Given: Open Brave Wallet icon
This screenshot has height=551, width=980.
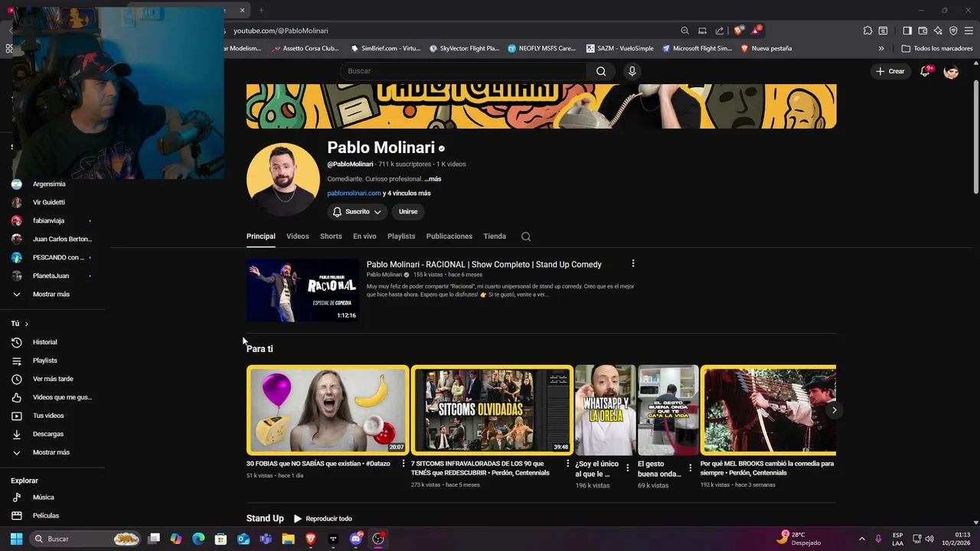Looking at the screenshot, I should click(923, 31).
